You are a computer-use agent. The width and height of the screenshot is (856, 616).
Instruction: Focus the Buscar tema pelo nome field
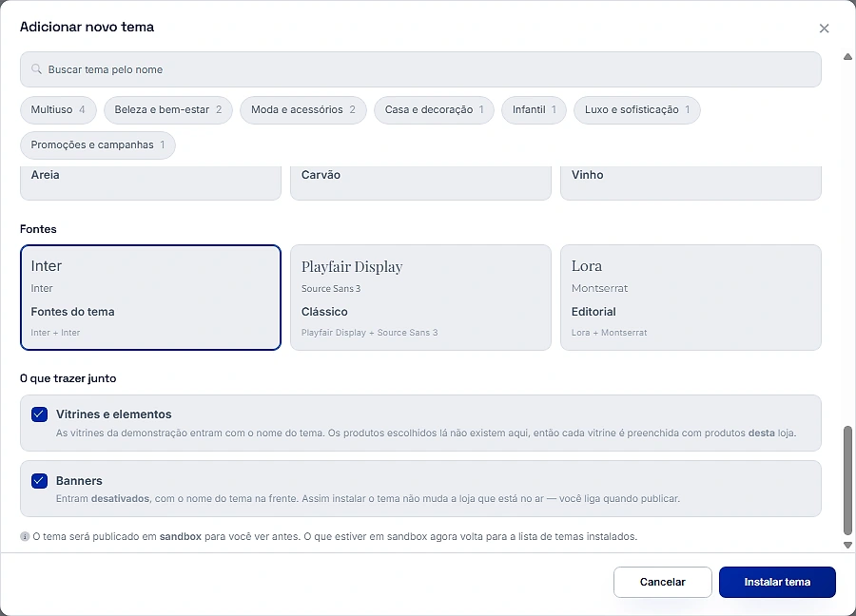click(x=420, y=69)
